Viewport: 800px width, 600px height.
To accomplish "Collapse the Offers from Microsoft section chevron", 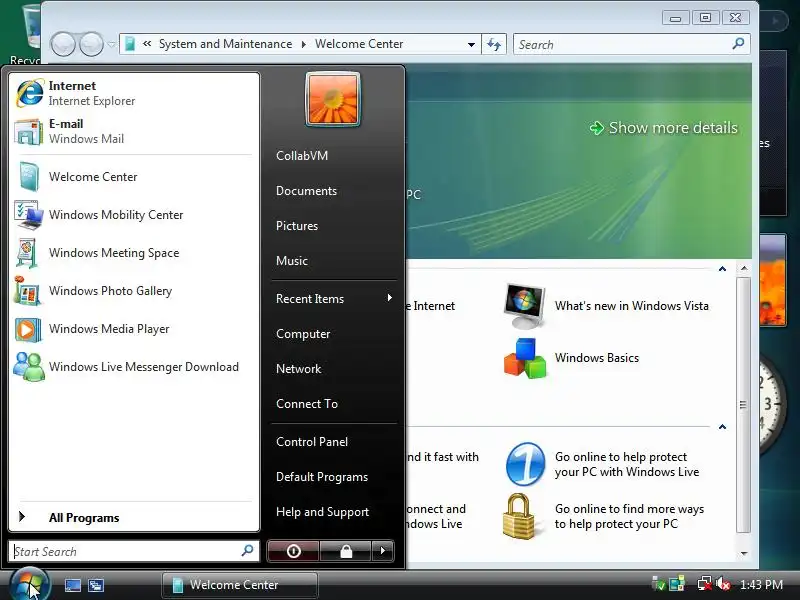I will (x=722, y=427).
